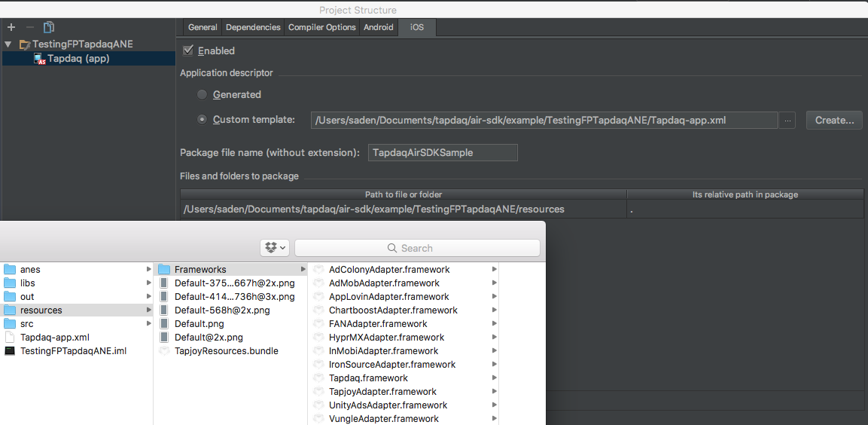
Task: Click the Default@2x.png file icon
Action: tap(164, 338)
